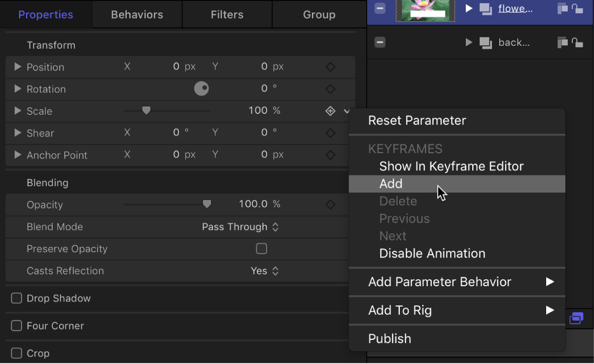This screenshot has width=594, height=364.
Task: Click the Opacity keyframe diamond
Action: [330, 204]
